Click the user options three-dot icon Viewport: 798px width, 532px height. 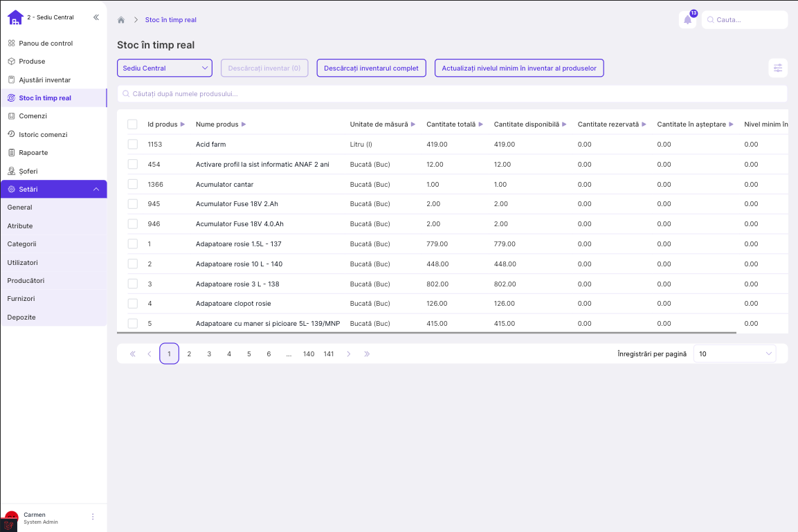point(93,517)
